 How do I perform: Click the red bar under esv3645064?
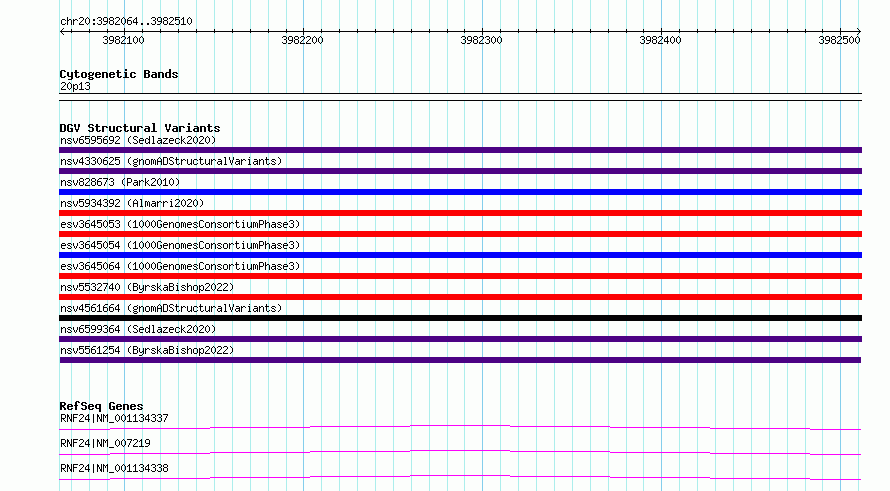point(460,276)
